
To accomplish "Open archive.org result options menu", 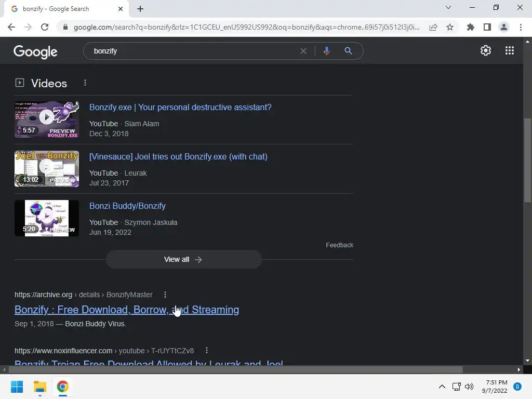I will (165, 295).
